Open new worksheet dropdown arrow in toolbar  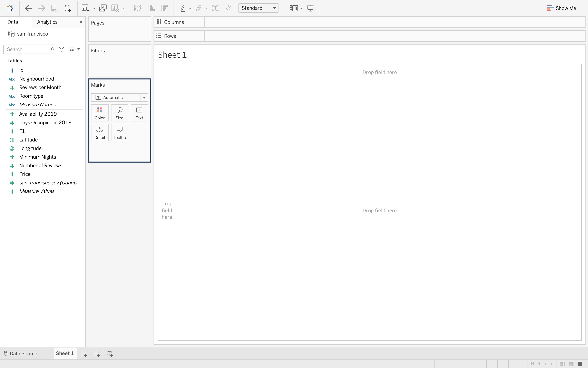[x=94, y=9]
